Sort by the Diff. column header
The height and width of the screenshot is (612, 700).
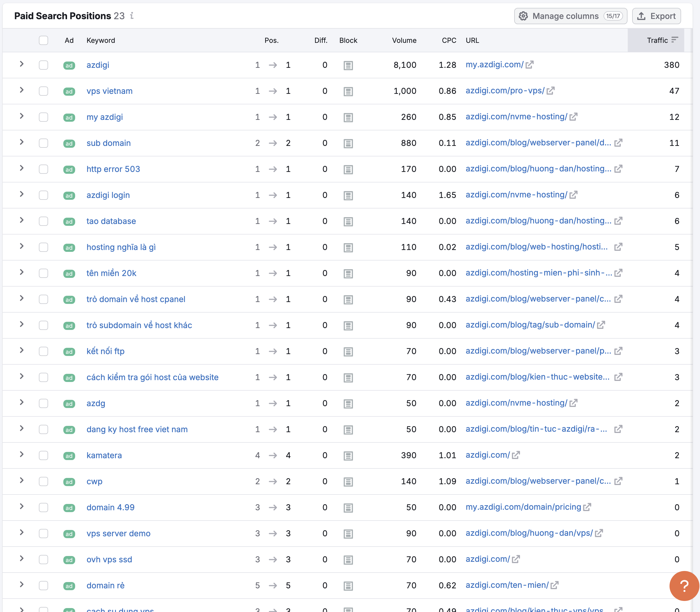321,40
